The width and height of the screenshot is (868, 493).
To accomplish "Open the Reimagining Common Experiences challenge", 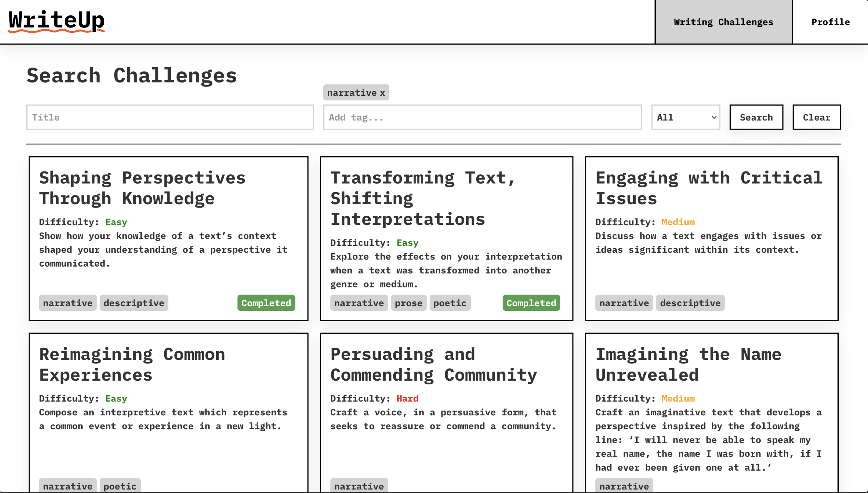I will tap(132, 364).
